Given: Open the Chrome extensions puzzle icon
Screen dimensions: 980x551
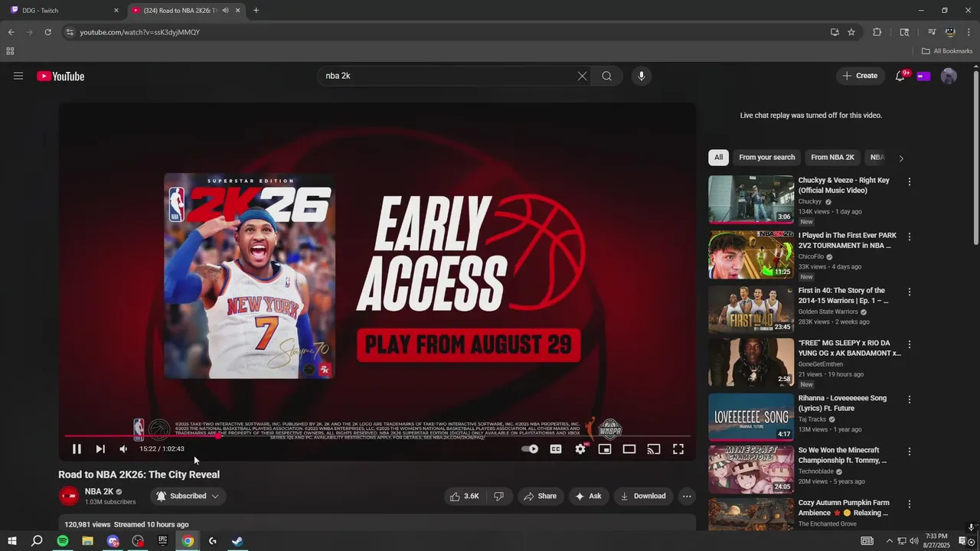Looking at the screenshot, I should click(x=877, y=32).
